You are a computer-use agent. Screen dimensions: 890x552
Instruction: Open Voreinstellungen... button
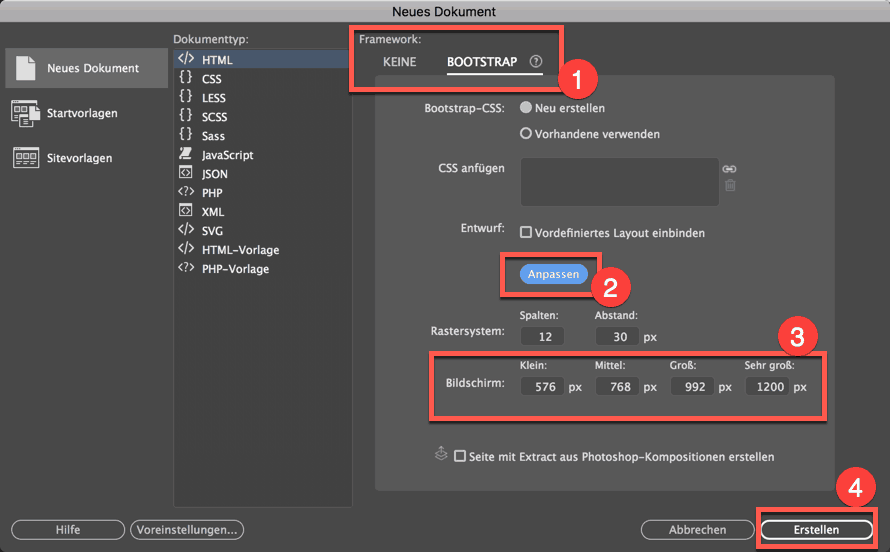pyautogui.click(x=187, y=529)
